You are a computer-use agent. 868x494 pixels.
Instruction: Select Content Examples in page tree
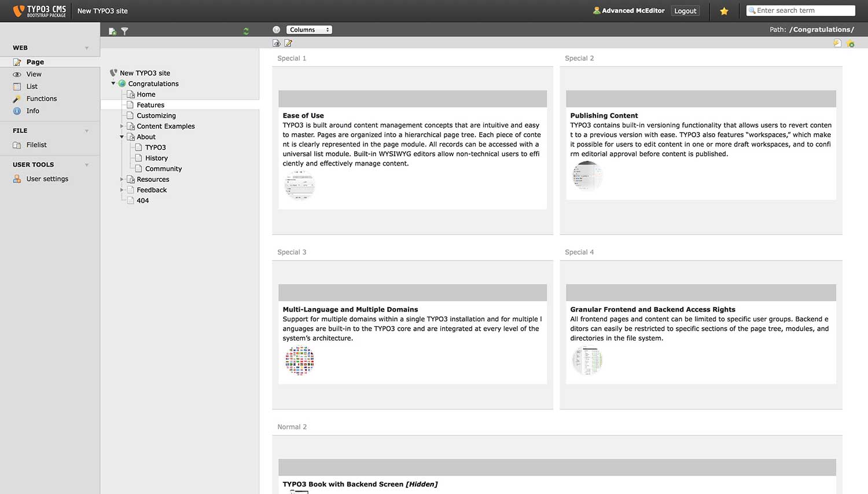pyautogui.click(x=165, y=126)
